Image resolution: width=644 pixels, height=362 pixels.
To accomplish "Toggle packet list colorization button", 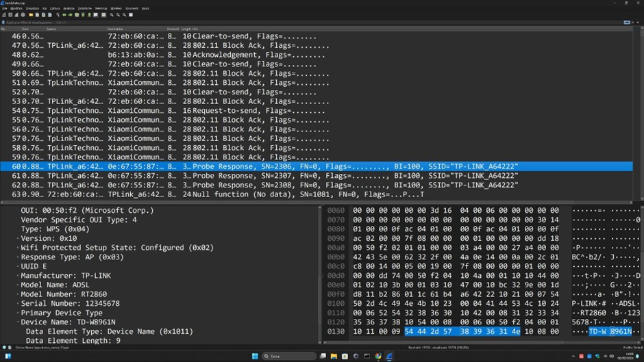I will [103, 14].
